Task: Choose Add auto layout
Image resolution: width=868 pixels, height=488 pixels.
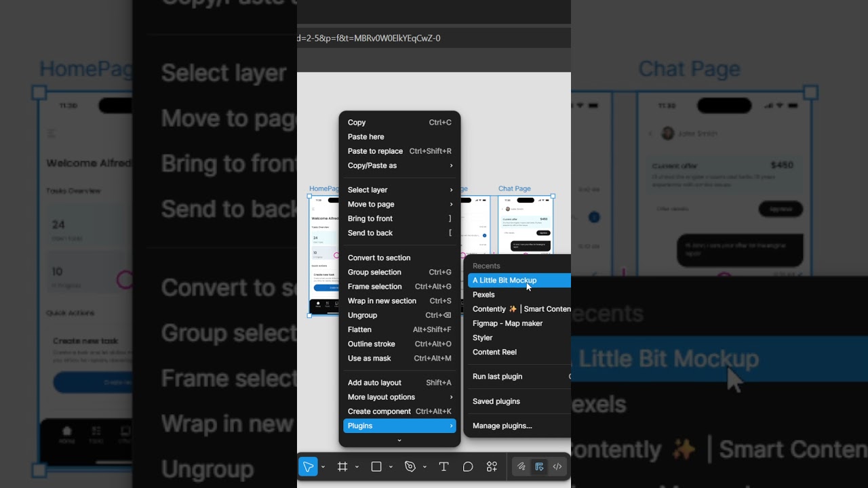Action: pos(399,383)
